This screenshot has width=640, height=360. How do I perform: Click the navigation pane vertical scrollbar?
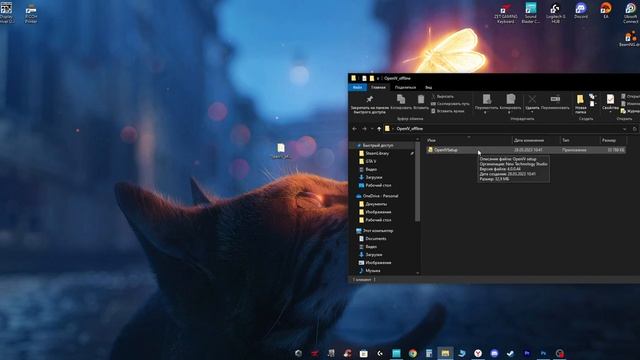(x=417, y=182)
